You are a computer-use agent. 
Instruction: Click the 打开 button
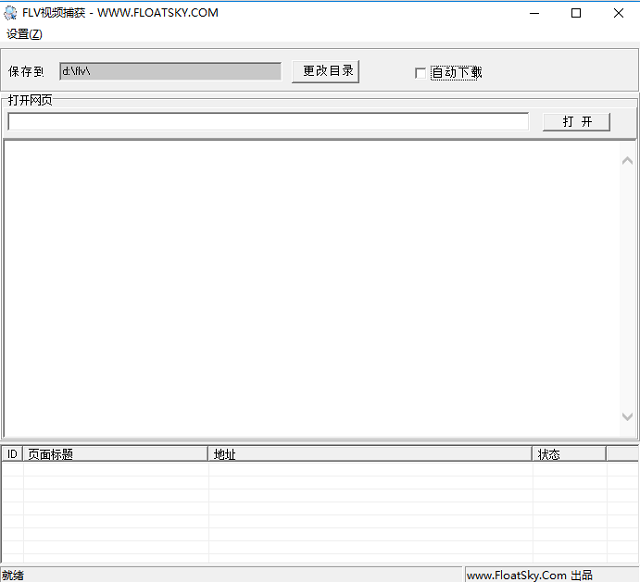(x=576, y=122)
